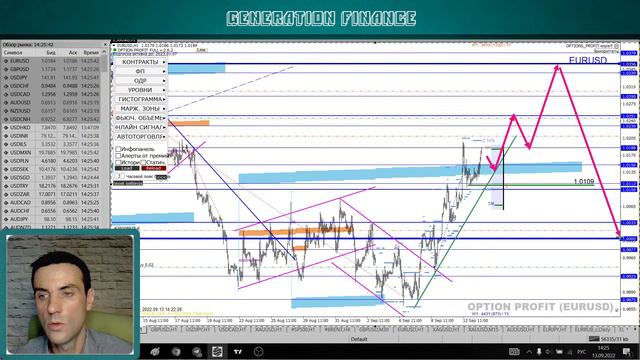Expand the ФП menu
This screenshot has width=640, height=360.
coord(140,71)
